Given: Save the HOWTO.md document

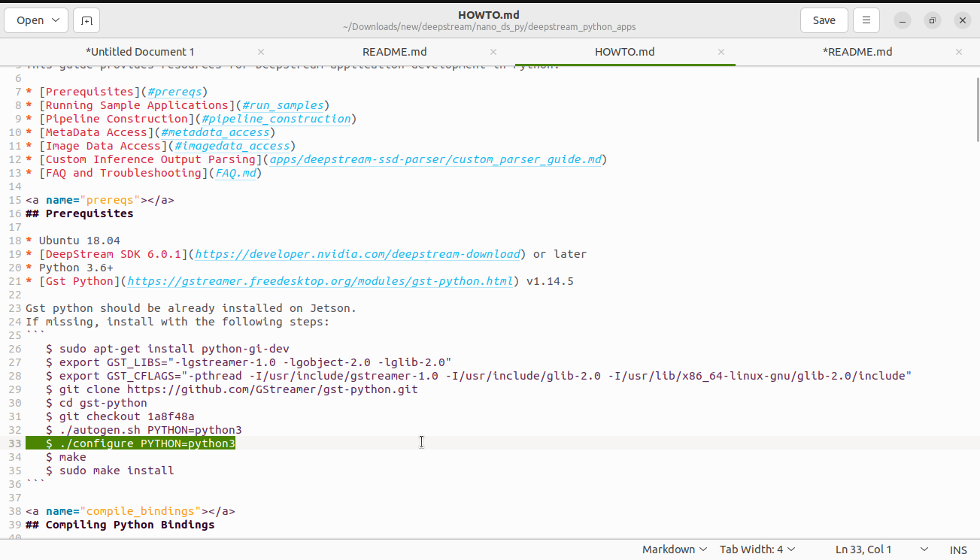Looking at the screenshot, I should click(824, 20).
